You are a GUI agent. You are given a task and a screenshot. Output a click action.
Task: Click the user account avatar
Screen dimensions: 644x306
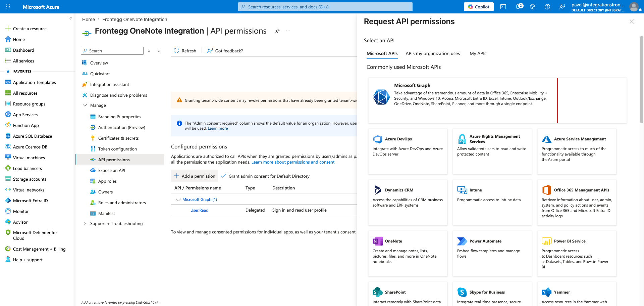tap(634, 7)
